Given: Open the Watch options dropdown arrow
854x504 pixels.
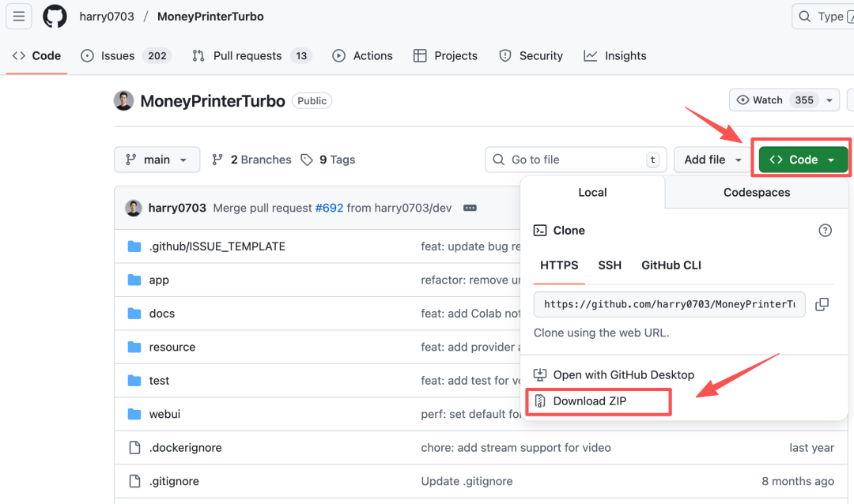Looking at the screenshot, I should coord(829,100).
